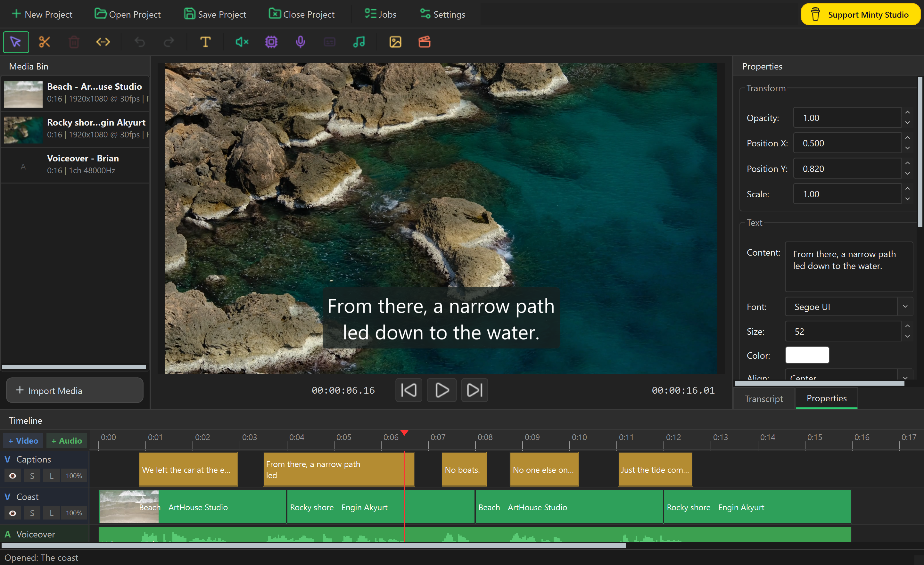Jump to previous clip with skip-back button
The image size is (924, 565).
(x=409, y=390)
